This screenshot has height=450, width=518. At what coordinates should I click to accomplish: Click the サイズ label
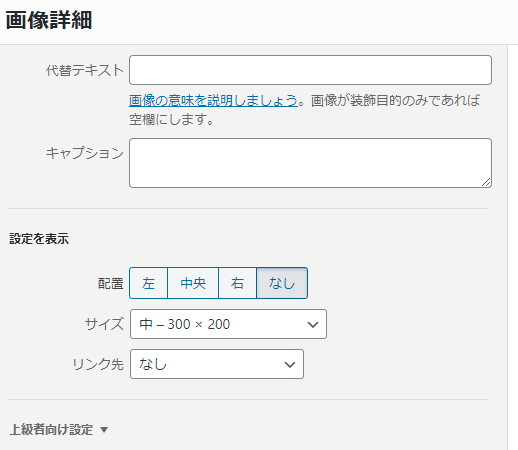(104, 324)
